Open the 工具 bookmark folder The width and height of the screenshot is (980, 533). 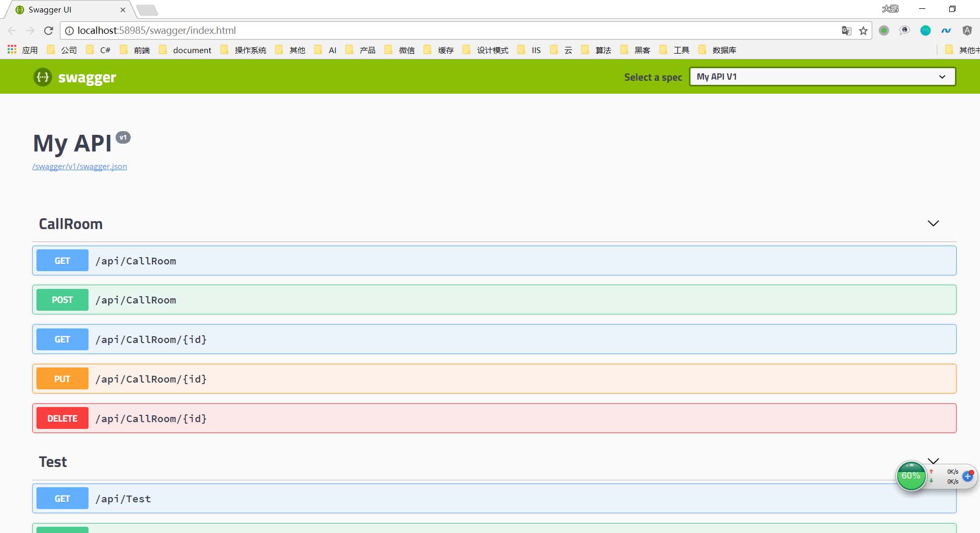coord(675,50)
